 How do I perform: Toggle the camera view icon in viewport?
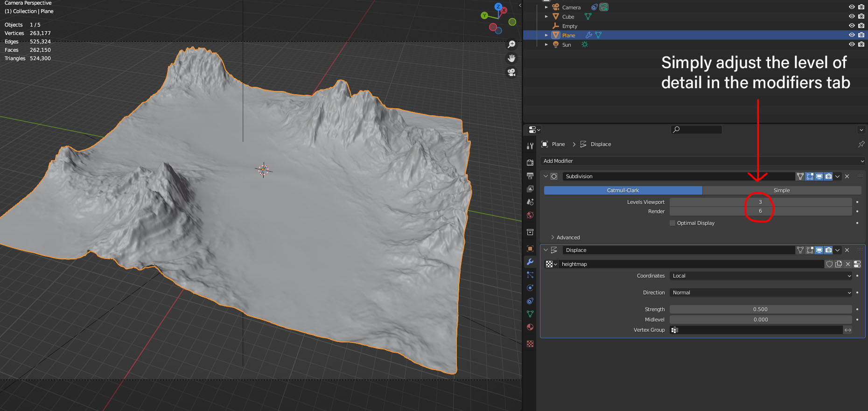(511, 72)
